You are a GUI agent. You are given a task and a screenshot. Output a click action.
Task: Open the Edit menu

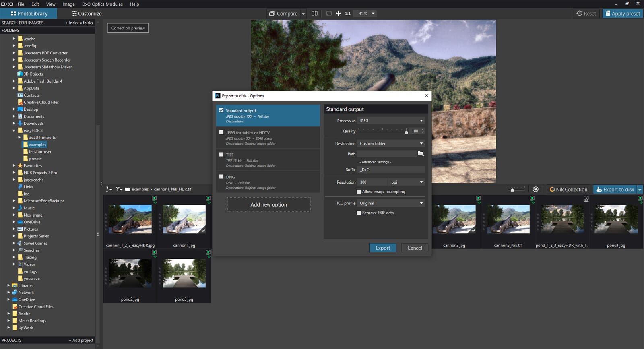[35, 4]
